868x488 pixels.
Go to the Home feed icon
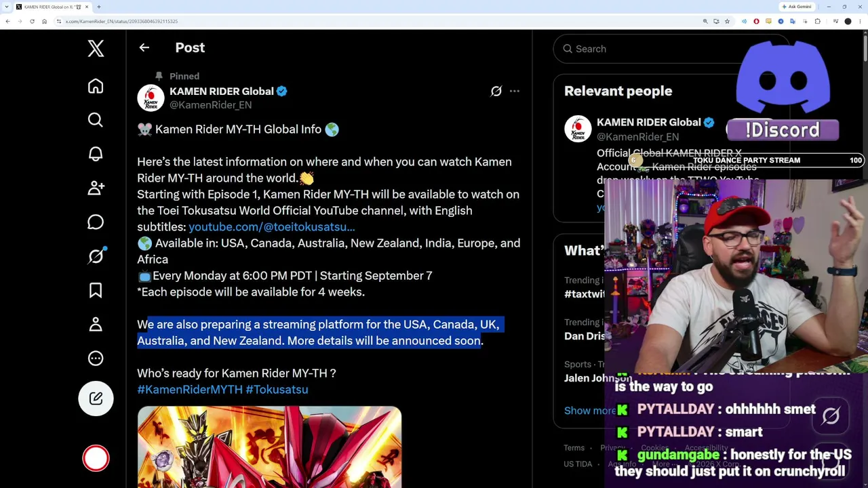[96, 86]
